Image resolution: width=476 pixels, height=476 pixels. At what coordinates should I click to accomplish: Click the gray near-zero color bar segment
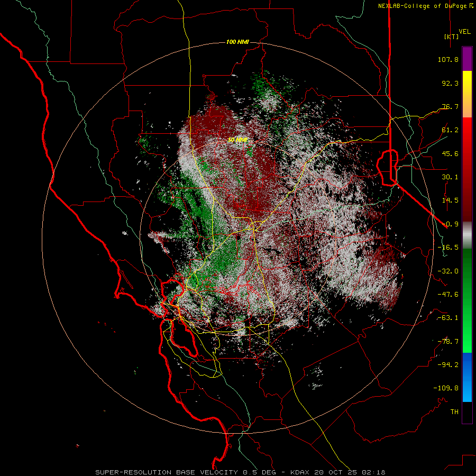(467, 235)
